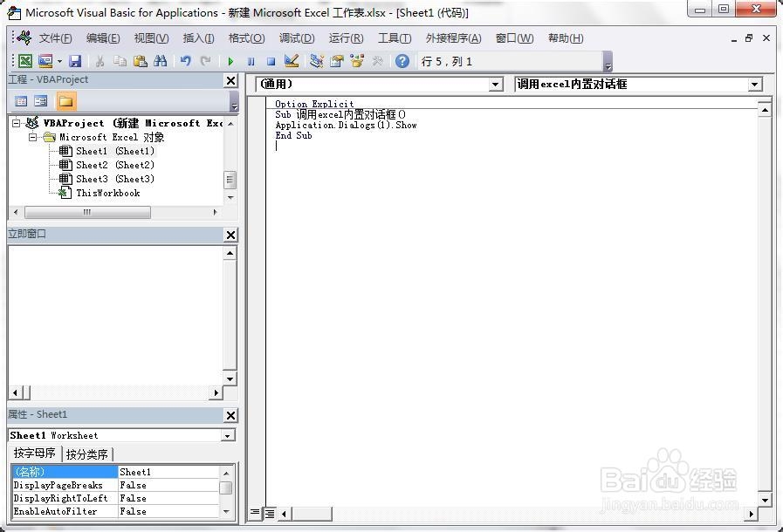This screenshot has width=783, height=532.
Task: Open Find with the binoculars icon
Action: click(161, 61)
